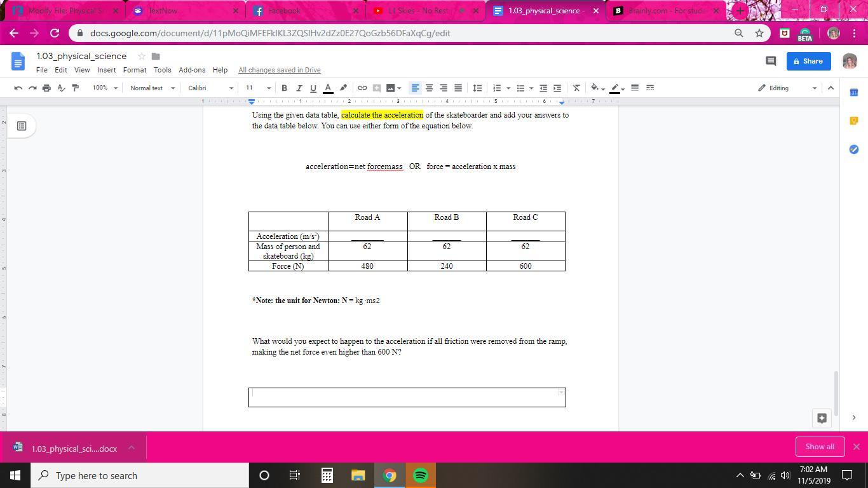
Task: Open line spacing options
Action: (x=477, y=88)
